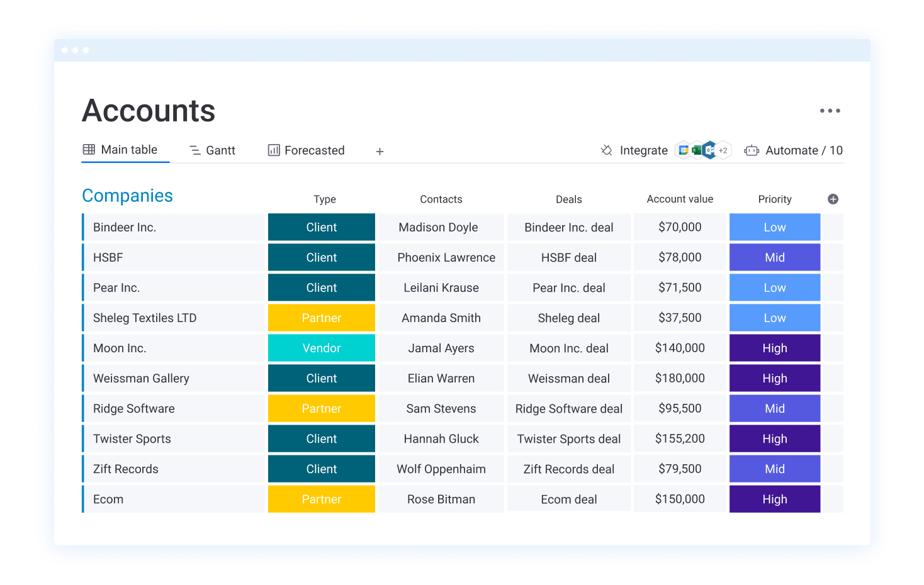Click the Companies group title

coord(127,196)
